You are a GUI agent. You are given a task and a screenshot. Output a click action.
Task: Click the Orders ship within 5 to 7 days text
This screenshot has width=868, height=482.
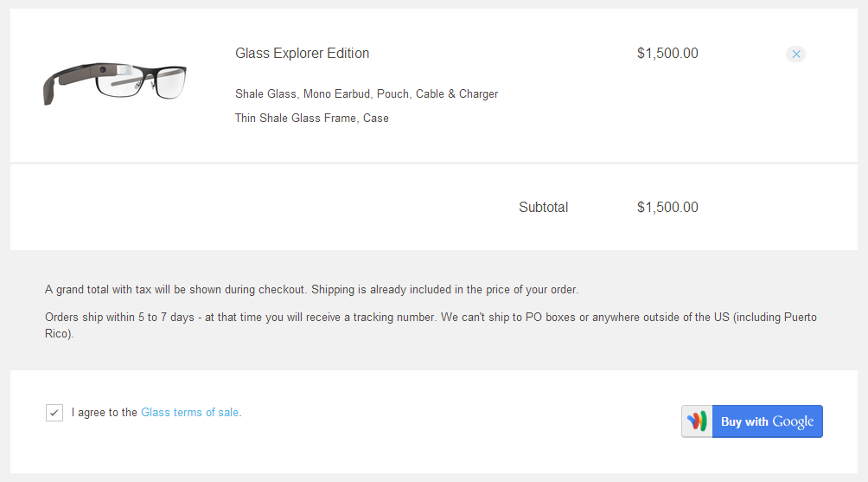coord(240,317)
